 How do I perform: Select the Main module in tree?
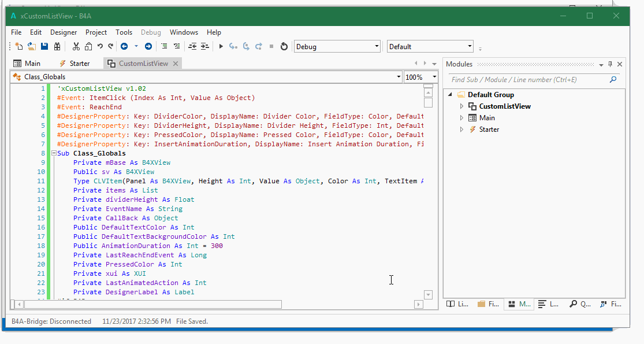pyautogui.click(x=487, y=118)
